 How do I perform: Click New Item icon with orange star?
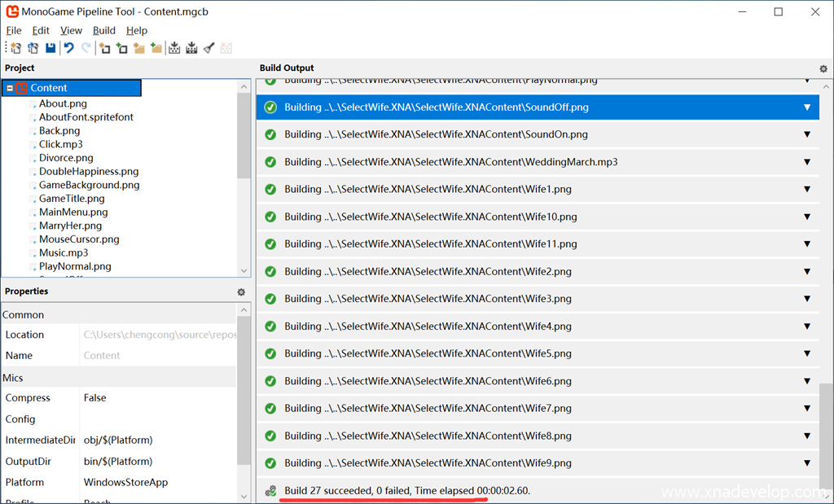(x=104, y=49)
